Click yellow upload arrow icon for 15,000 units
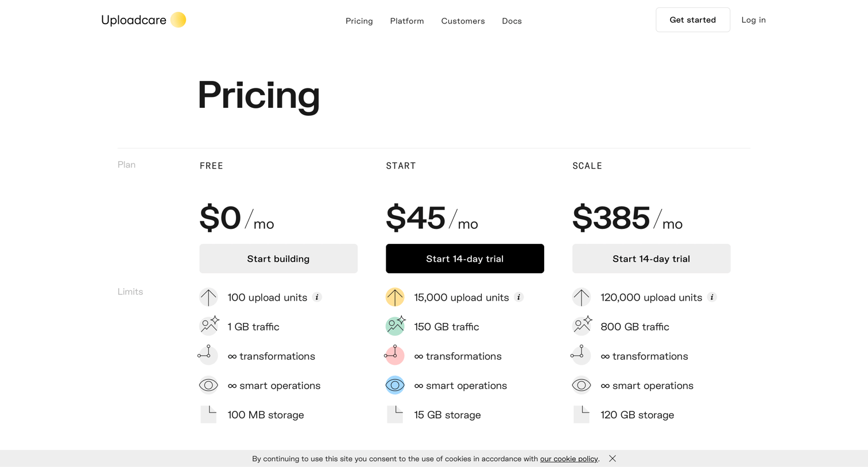 pyautogui.click(x=395, y=297)
